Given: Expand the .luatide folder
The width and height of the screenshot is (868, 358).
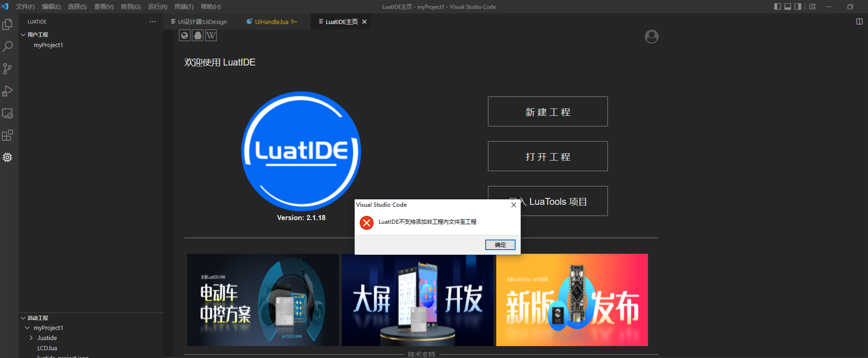Looking at the screenshot, I should pyautogui.click(x=31, y=338).
